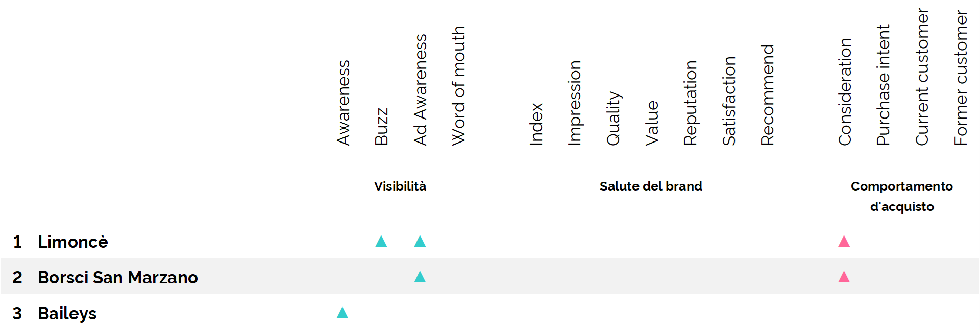Click the Reputation column header
980x331 pixels.
(691, 103)
